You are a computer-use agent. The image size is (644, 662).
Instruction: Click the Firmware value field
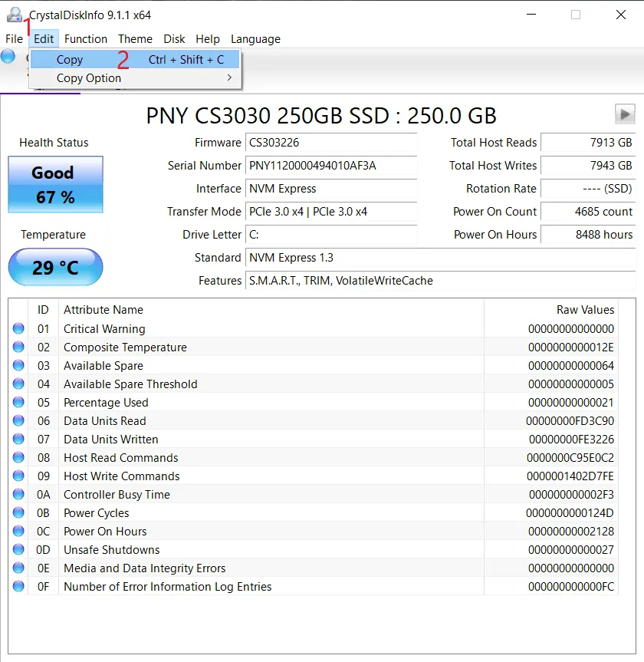point(331,143)
